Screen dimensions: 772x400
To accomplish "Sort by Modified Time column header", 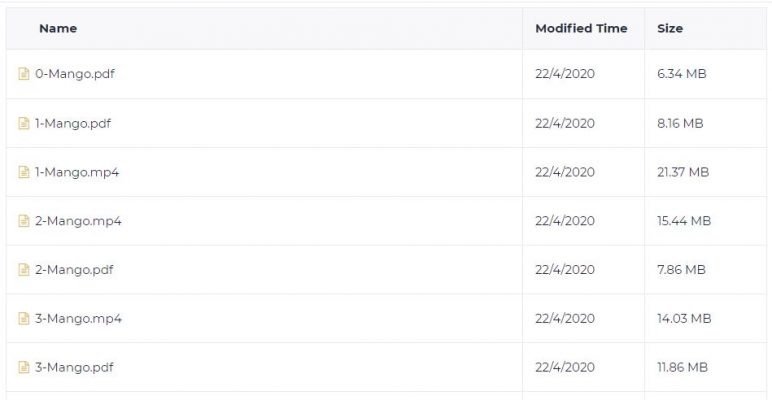I will (581, 29).
